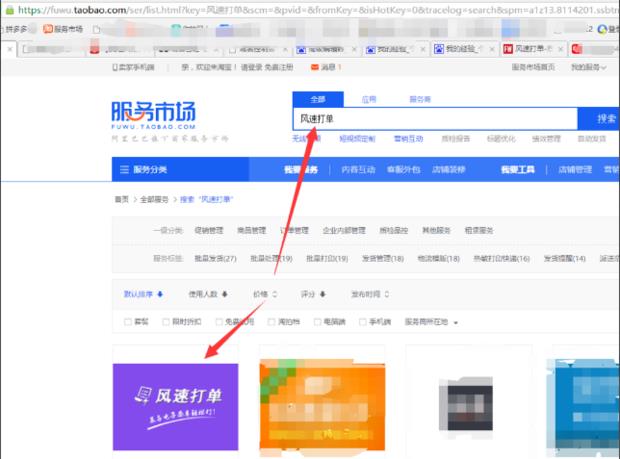Sort results by 评分
Screen dimensions: 620x459
313,294
